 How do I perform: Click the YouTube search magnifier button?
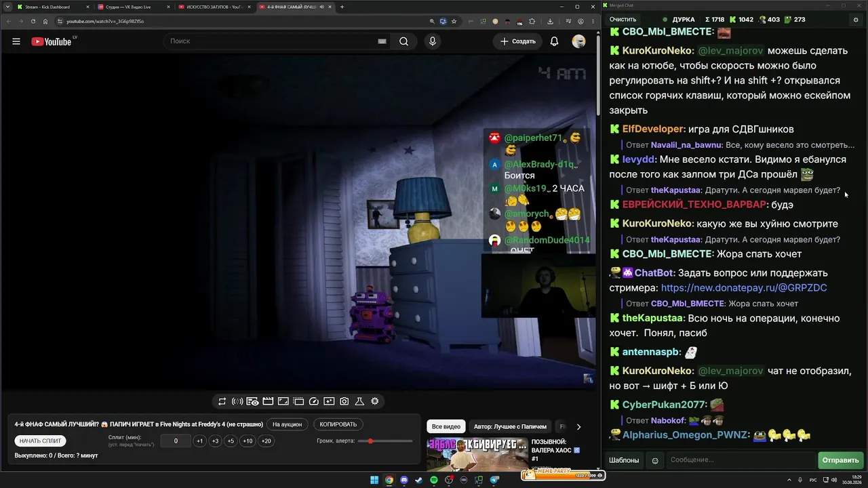(x=403, y=41)
